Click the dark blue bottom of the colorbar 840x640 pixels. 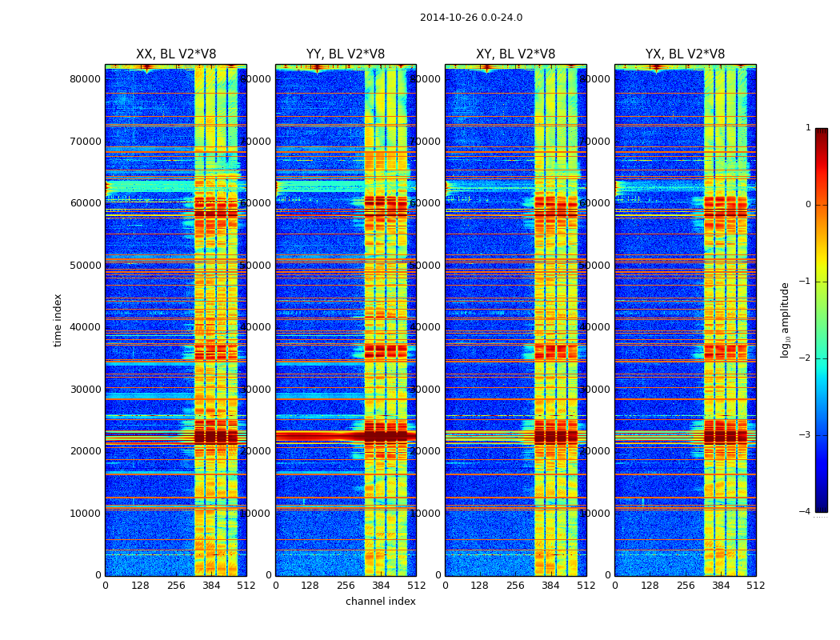[821, 506]
